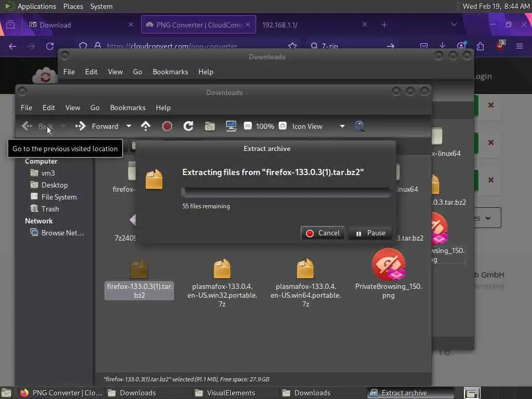Click the Download browser tab
This screenshot has width=532, height=399.
coord(81,25)
